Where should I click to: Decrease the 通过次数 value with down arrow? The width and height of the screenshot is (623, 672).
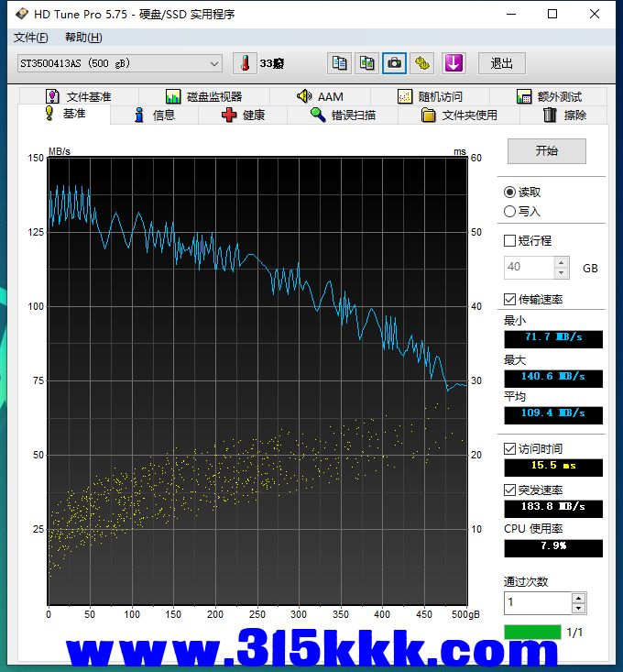click(x=578, y=608)
